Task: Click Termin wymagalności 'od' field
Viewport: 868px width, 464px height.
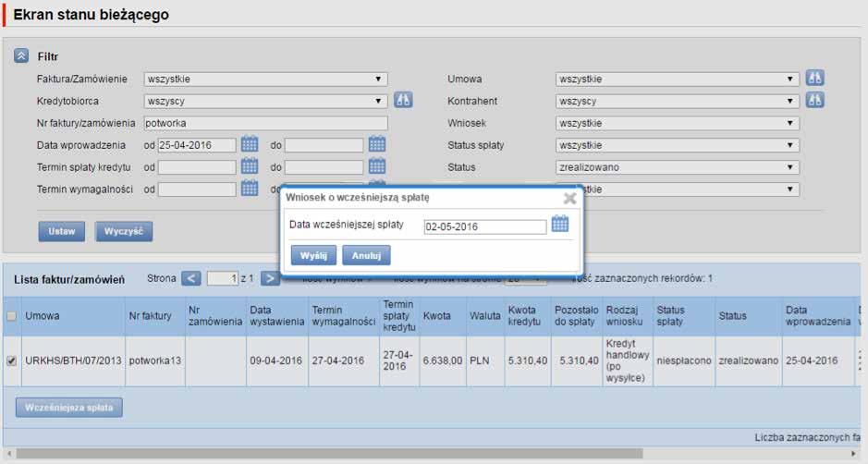Action: (197, 189)
